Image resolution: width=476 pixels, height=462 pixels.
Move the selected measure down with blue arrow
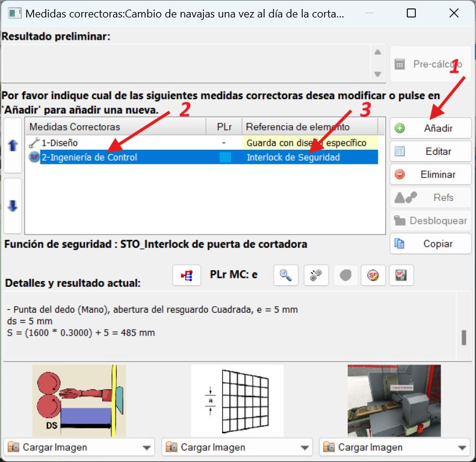pyautogui.click(x=13, y=206)
